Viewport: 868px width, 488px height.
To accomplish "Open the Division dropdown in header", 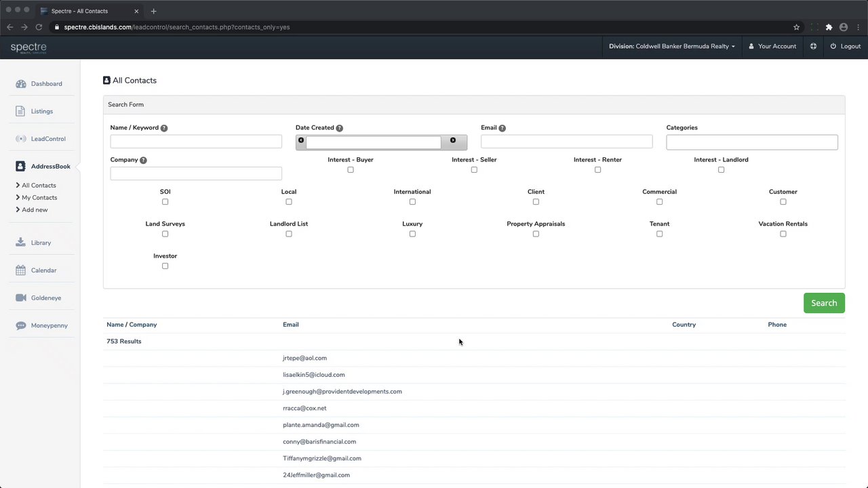I will pos(671,46).
